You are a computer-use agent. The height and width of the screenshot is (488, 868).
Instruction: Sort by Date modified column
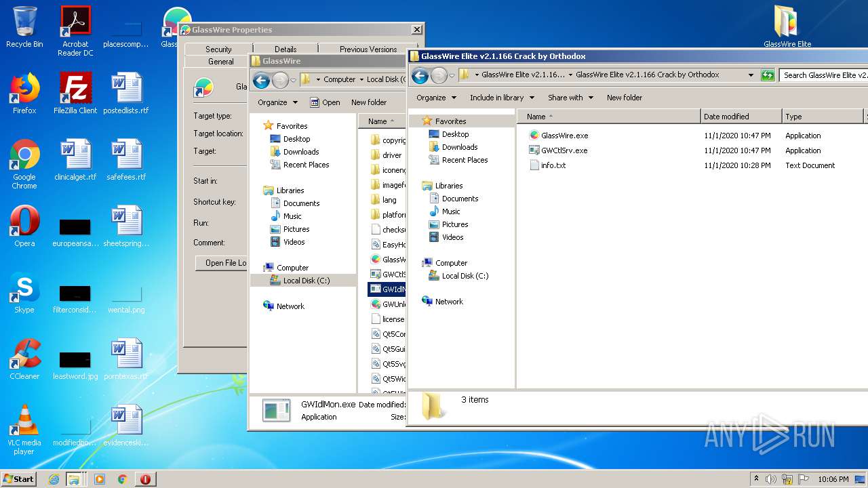741,117
